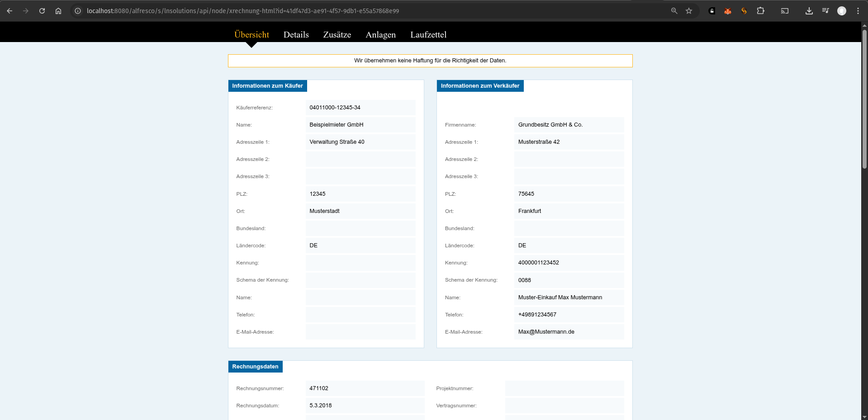Go to the Anlagen tab
868x420 pixels.
[x=380, y=35]
